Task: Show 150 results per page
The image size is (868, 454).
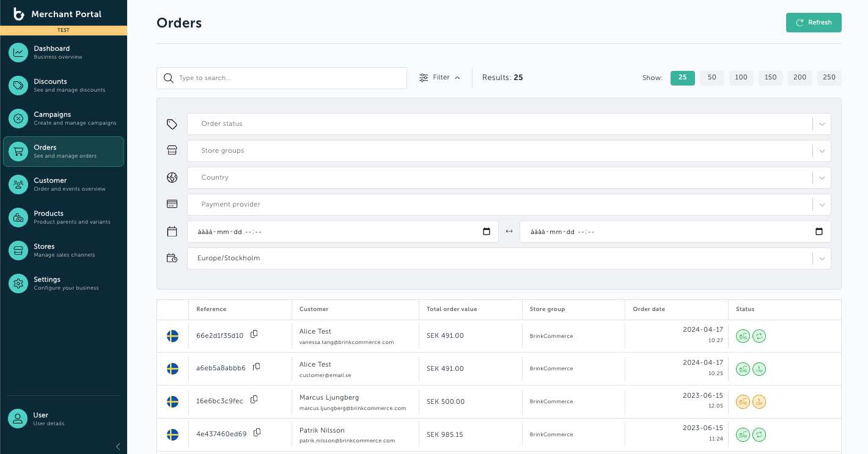Action: point(771,78)
